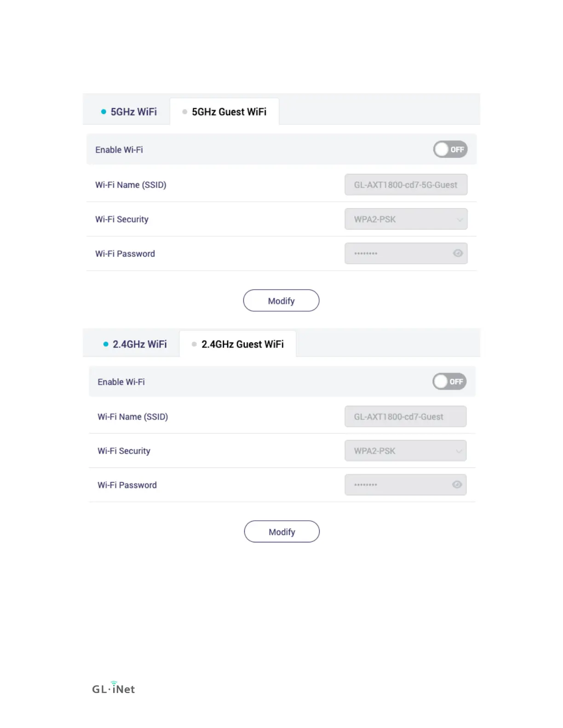Image resolution: width=563 pixels, height=728 pixels.
Task: Click Modify under 5GHz Guest WiFi settings
Action: point(281,301)
